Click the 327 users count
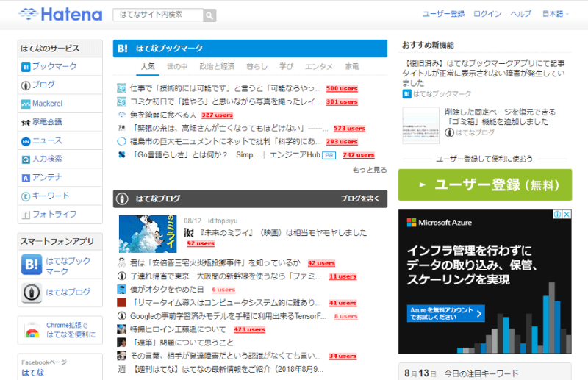Viewport: 588px width, 380px height. point(217,115)
